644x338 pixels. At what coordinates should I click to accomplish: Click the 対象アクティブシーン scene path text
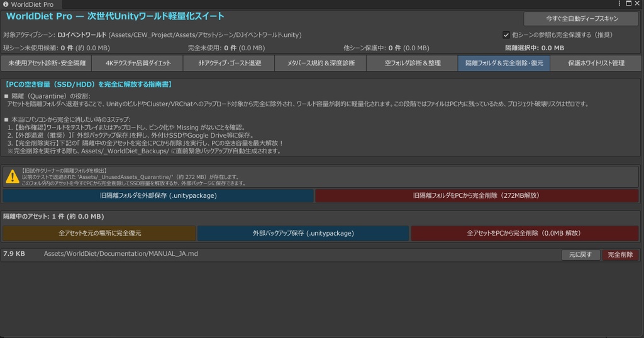152,35
